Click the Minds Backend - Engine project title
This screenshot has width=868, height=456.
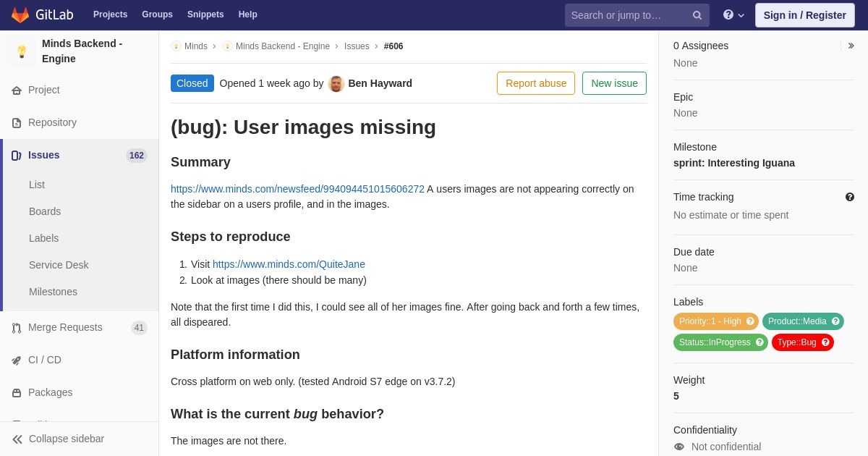[x=82, y=51]
